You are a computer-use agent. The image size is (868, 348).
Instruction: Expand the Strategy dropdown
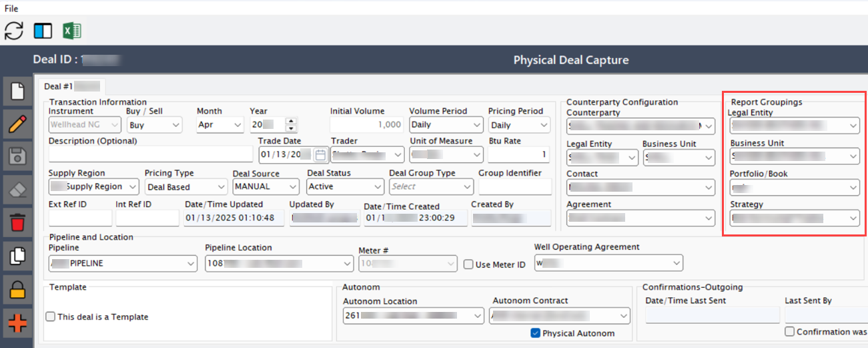point(795,218)
